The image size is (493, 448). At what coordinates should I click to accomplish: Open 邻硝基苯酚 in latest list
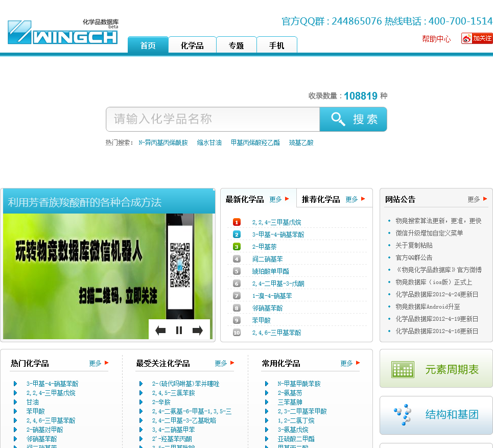(x=267, y=308)
